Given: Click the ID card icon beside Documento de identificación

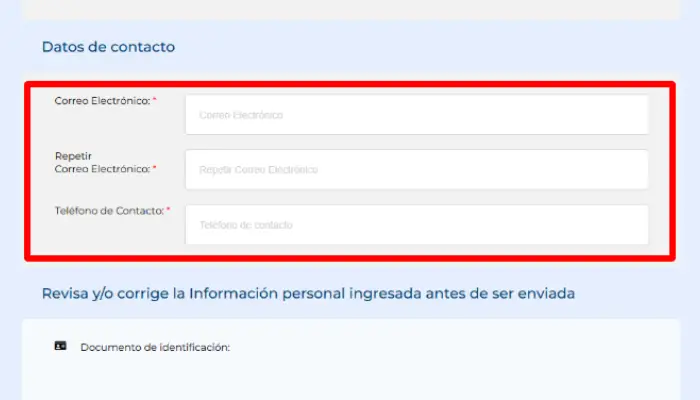Looking at the screenshot, I should click(x=60, y=346).
